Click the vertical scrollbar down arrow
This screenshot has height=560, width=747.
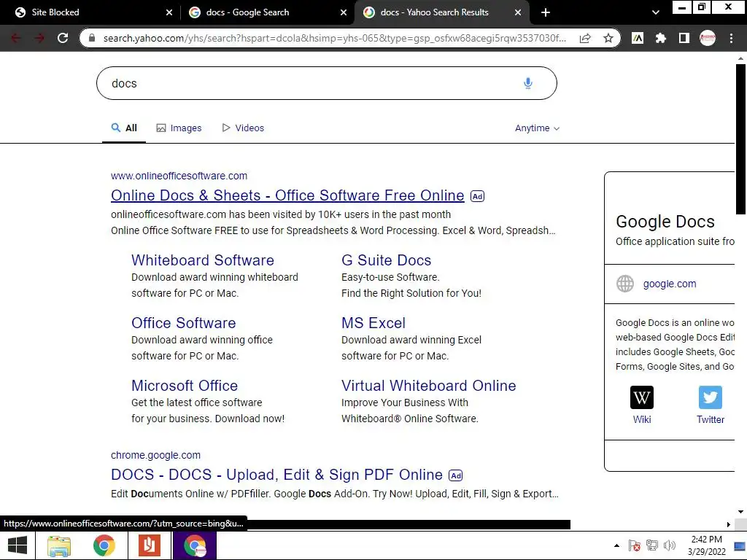coord(740,512)
